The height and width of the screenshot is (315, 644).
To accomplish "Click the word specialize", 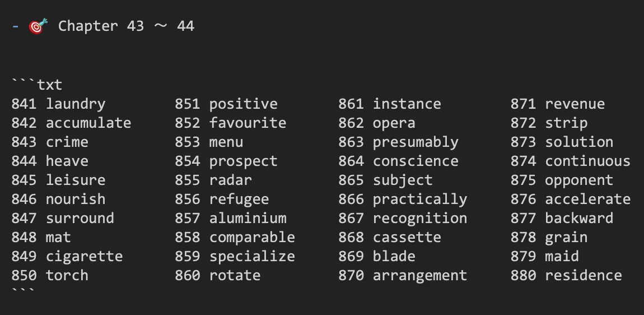I will point(252,256).
